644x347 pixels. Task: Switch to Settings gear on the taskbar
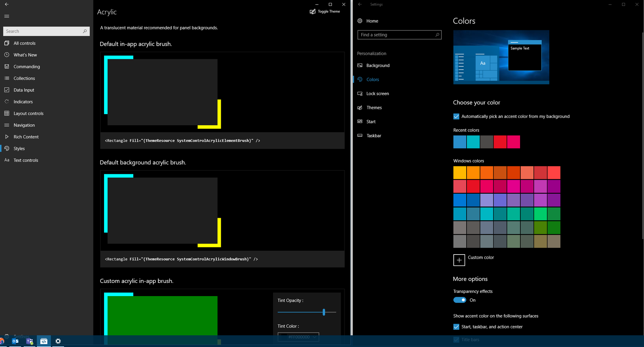click(x=58, y=341)
